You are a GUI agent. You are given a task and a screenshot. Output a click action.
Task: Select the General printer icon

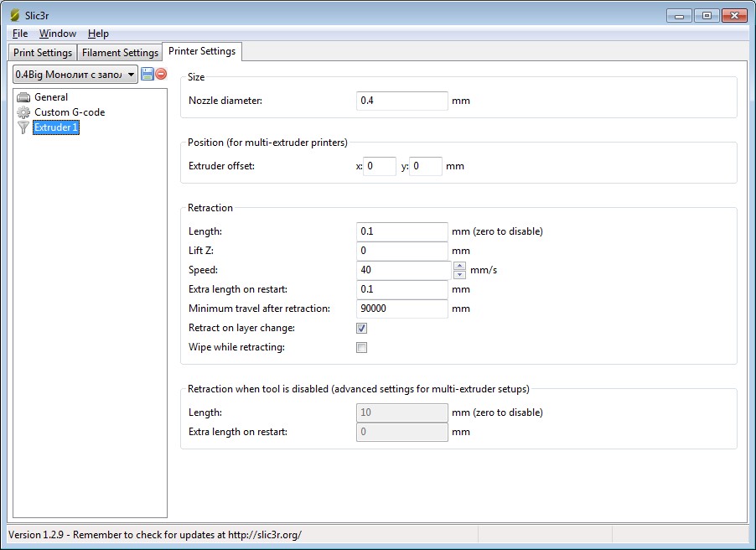(x=23, y=97)
